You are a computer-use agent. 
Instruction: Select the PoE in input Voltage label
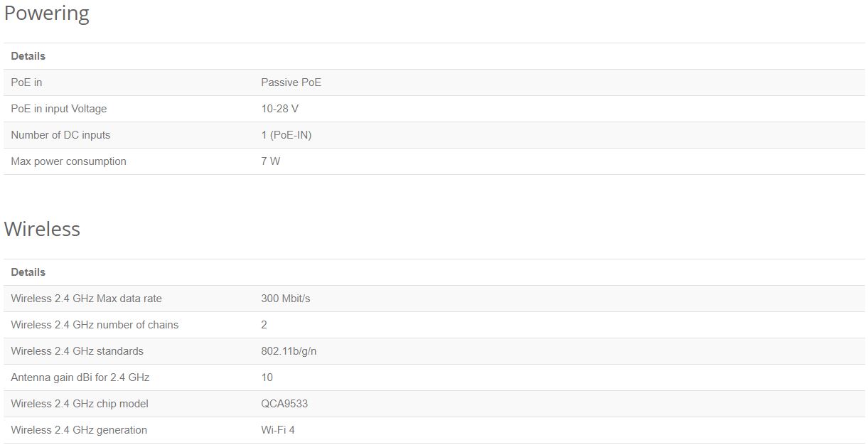[x=59, y=109]
